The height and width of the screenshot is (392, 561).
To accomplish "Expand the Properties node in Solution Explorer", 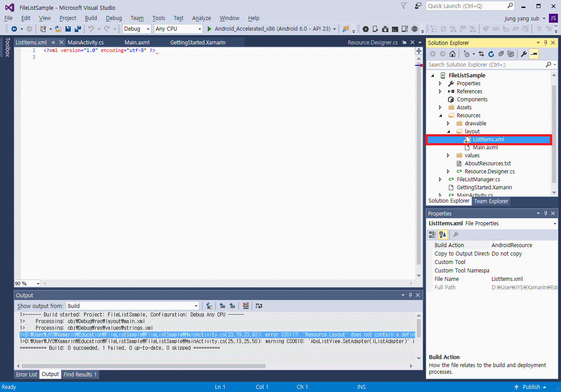I will point(440,84).
